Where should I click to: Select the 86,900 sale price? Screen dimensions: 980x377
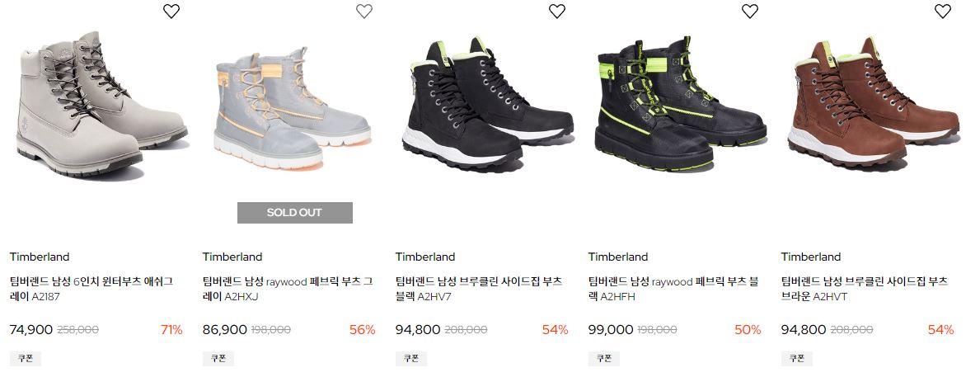coord(225,329)
